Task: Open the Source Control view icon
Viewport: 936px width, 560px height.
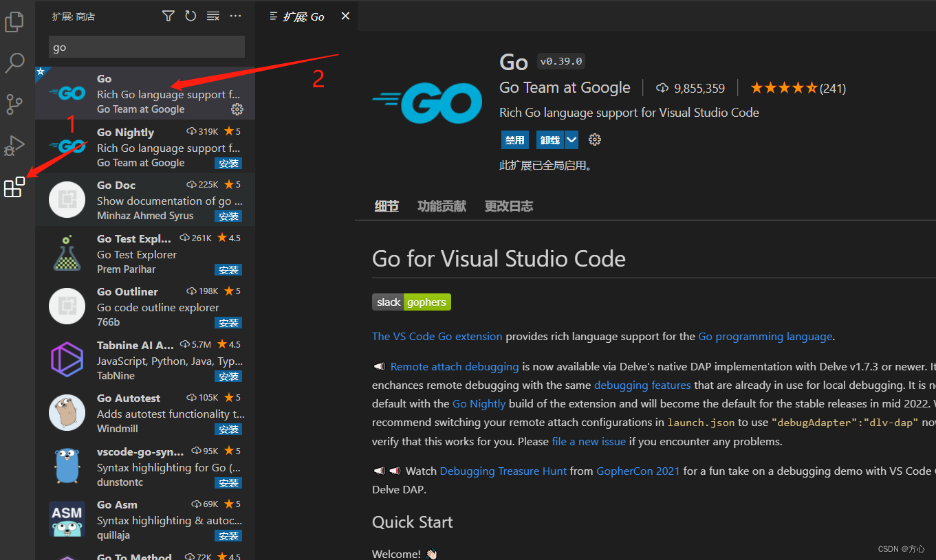Action: (x=14, y=104)
